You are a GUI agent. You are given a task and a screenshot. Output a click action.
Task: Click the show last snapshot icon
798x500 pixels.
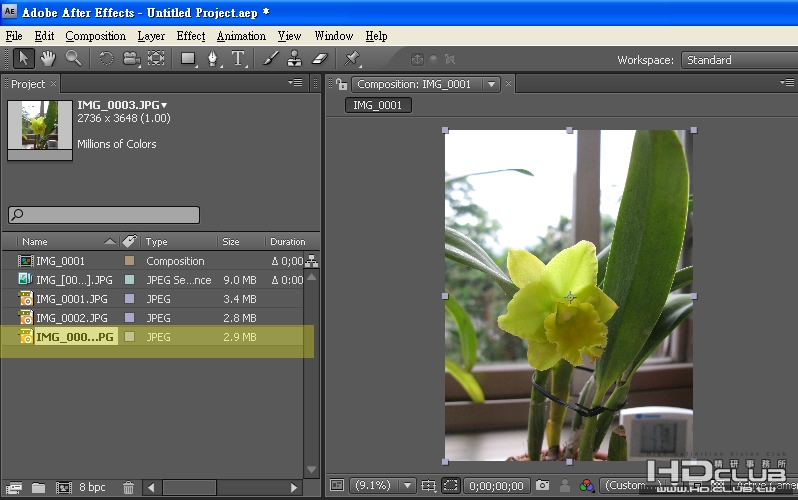coord(565,485)
